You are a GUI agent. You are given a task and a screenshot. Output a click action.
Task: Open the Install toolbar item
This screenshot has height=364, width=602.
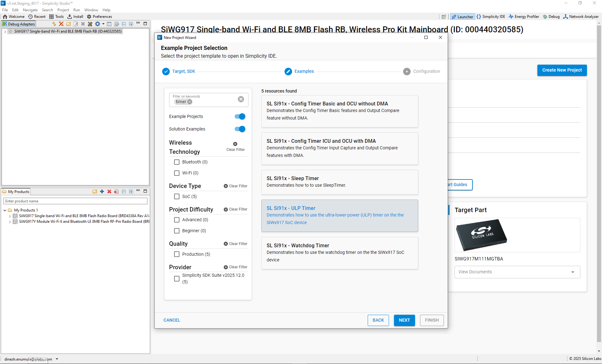pyautogui.click(x=75, y=17)
